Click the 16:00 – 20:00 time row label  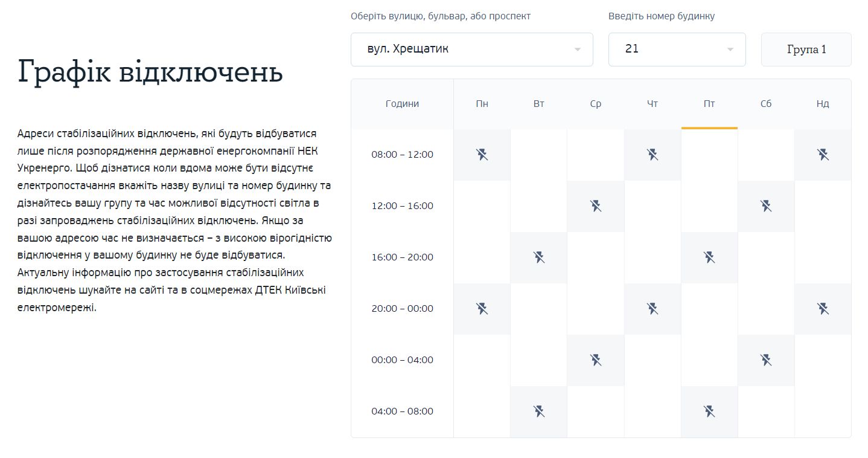point(402,257)
